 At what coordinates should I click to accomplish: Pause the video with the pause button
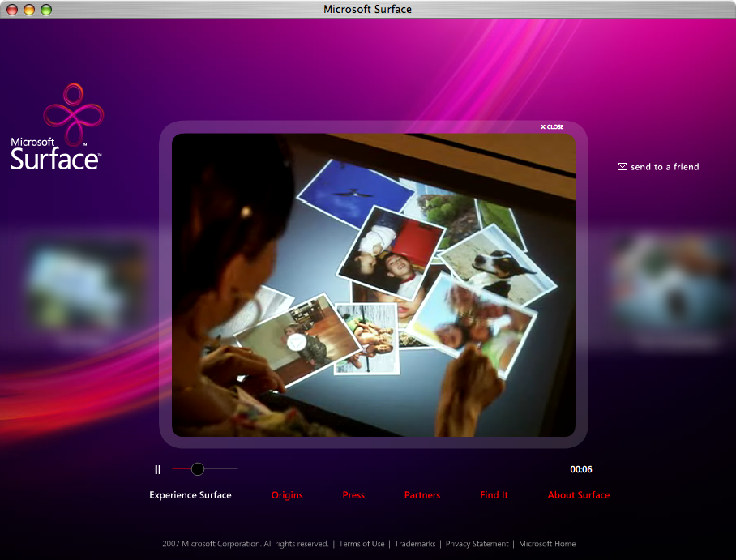click(x=158, y=469)
